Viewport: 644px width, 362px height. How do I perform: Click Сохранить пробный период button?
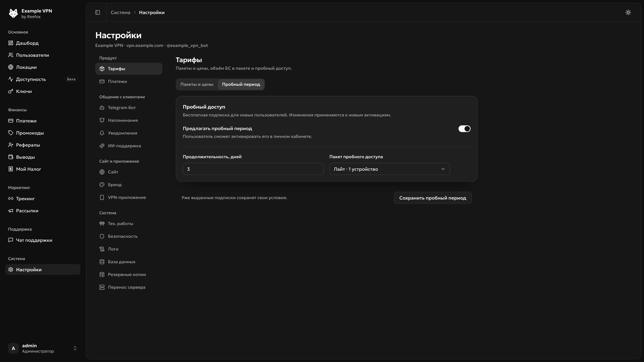click(x=432, y=198)
